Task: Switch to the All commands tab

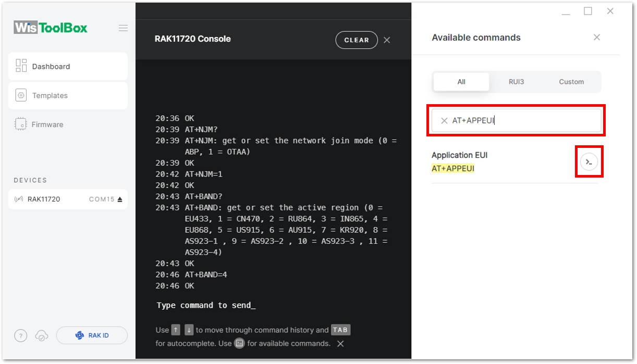Action: [x=461, y=82]
